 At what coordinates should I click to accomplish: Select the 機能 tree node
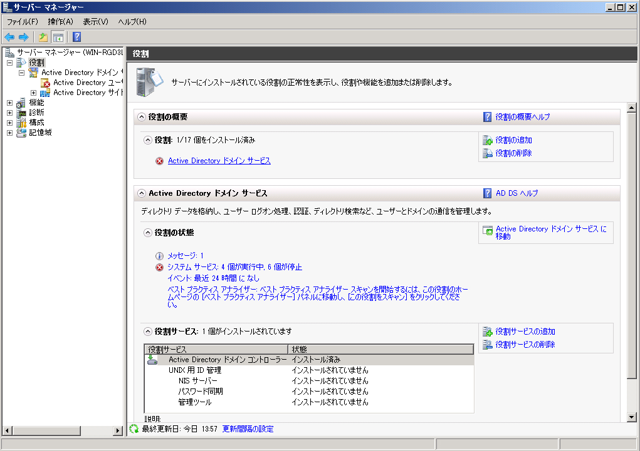click(36, 102)
